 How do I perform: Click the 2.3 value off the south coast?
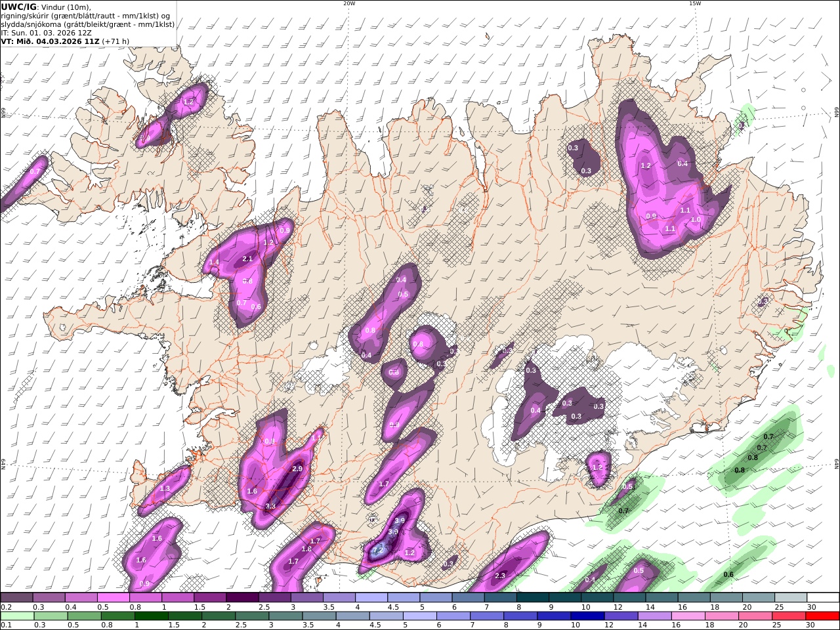pyautogui.click(x=500, y=576)
